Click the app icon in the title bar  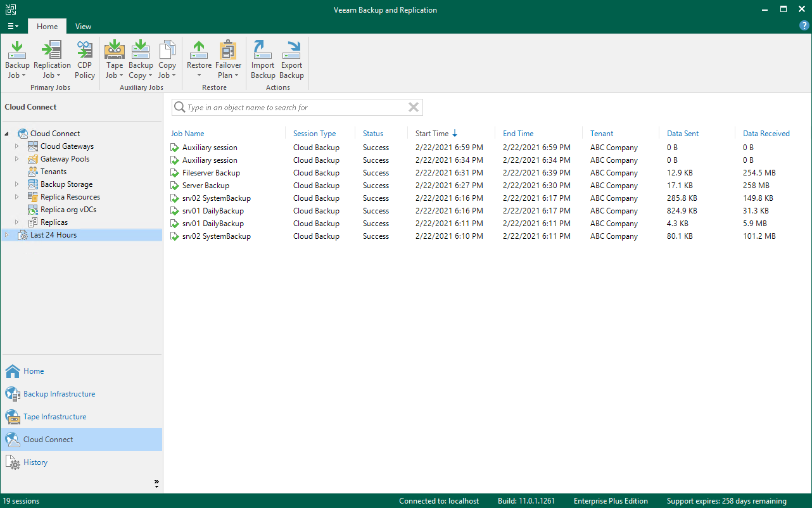pyautogui.click(x=11, y=10)
